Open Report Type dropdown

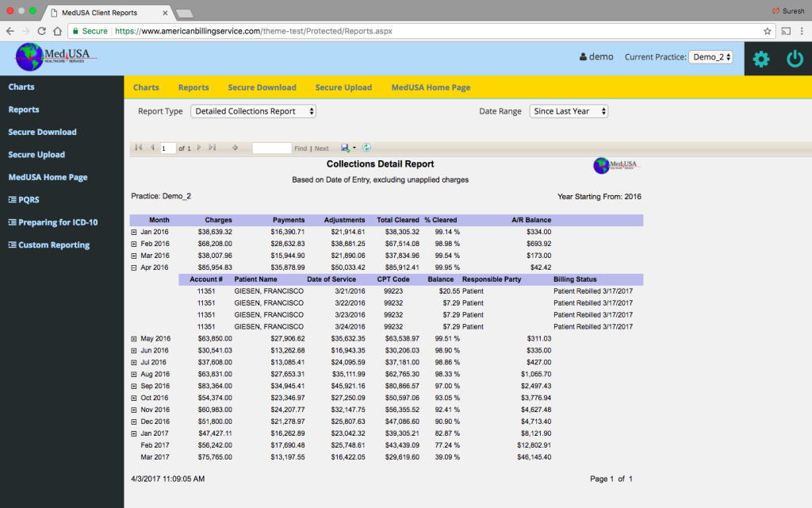[253, 111]
